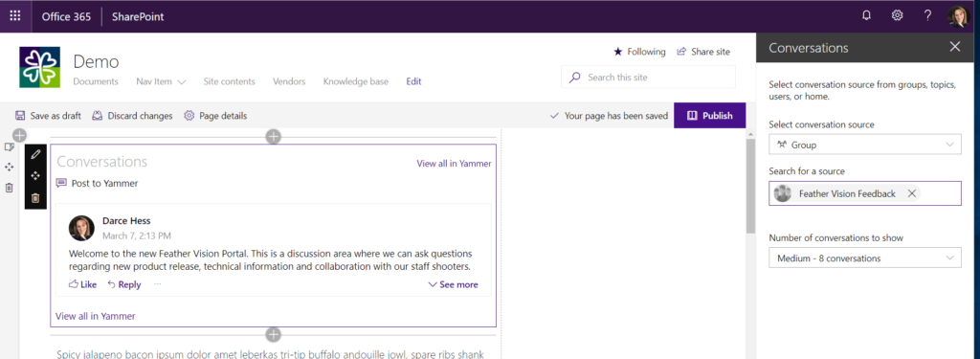
Task: Click Post to Yammer
Action: click(x=97, y=183)
